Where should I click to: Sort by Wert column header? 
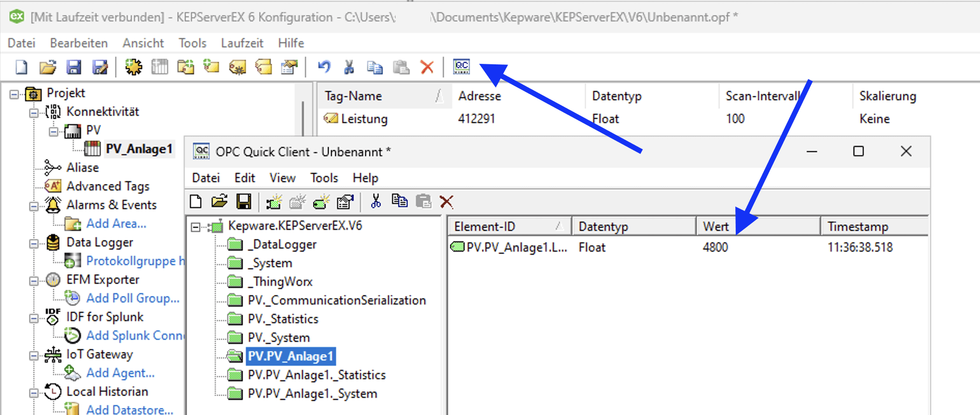click(758, 227)
